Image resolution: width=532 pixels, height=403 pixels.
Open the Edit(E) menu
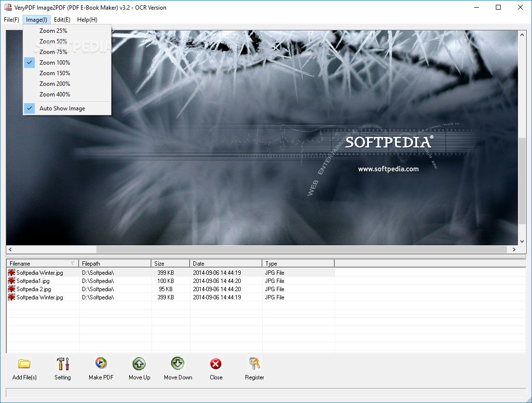pos(62,20)
